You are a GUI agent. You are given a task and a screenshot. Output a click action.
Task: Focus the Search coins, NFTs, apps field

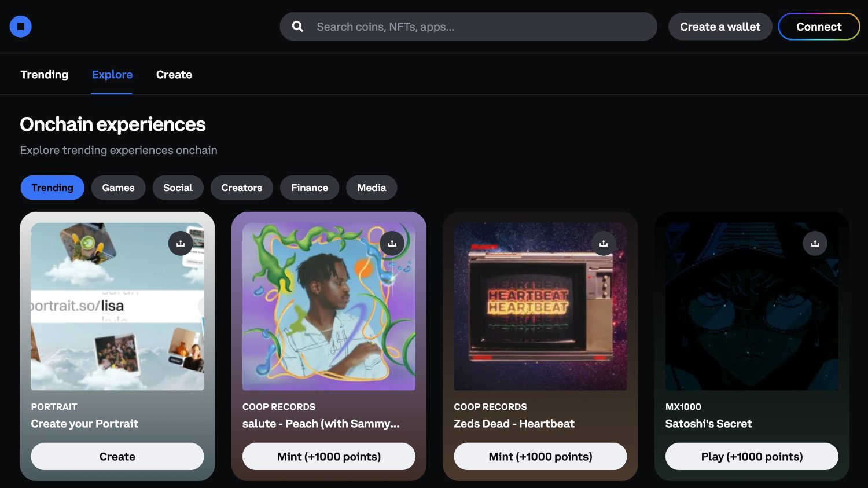469,27
